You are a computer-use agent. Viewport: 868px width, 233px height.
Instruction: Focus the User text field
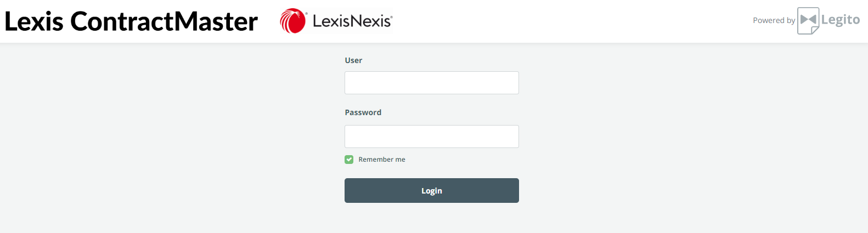pos(432,83)
